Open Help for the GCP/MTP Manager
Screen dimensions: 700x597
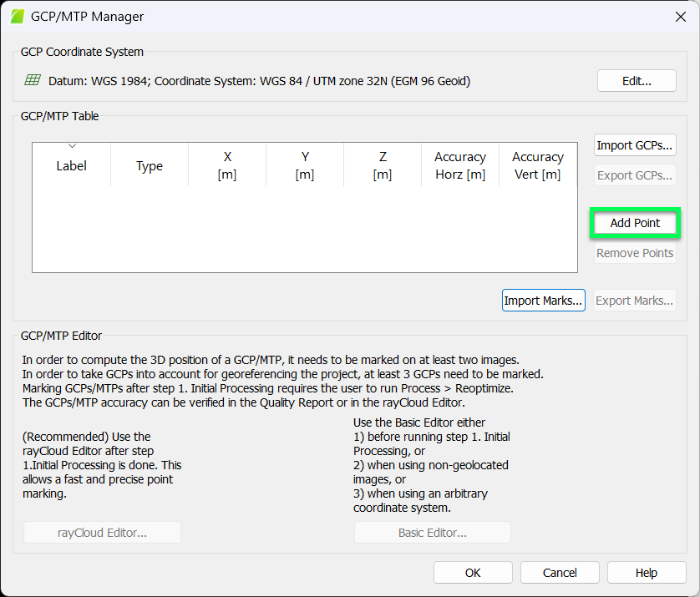point(646,572)
